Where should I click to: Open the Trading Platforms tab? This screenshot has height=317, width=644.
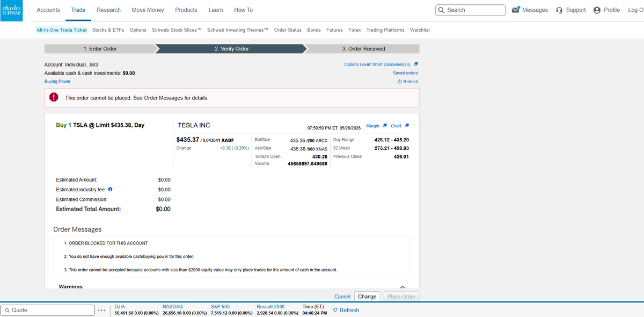(x=386, y=30)
